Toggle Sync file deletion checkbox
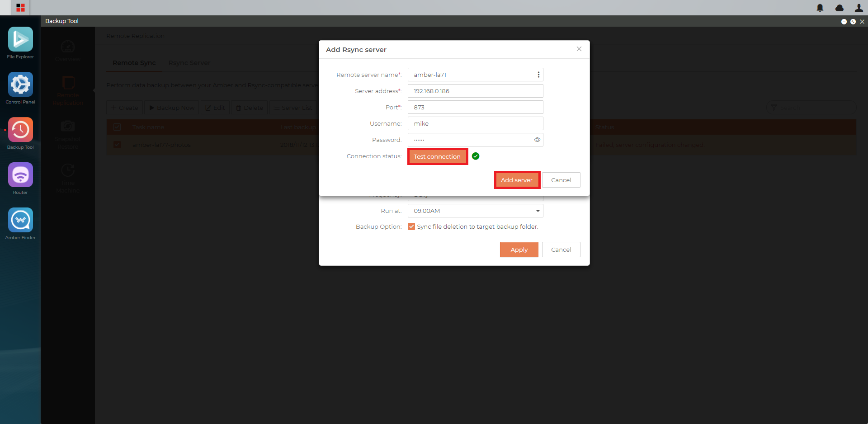The width and height of the screenshot is (868, 424). click(411, 226)
